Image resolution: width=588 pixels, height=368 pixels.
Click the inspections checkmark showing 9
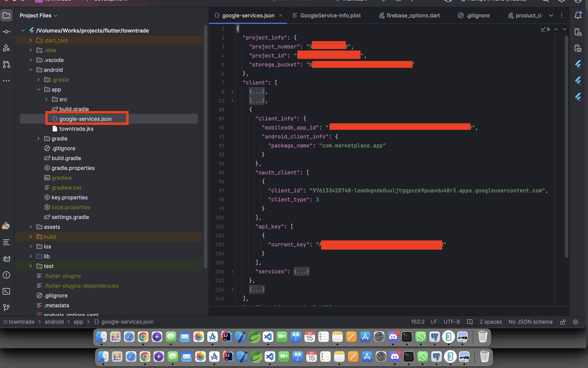[545, 29]
